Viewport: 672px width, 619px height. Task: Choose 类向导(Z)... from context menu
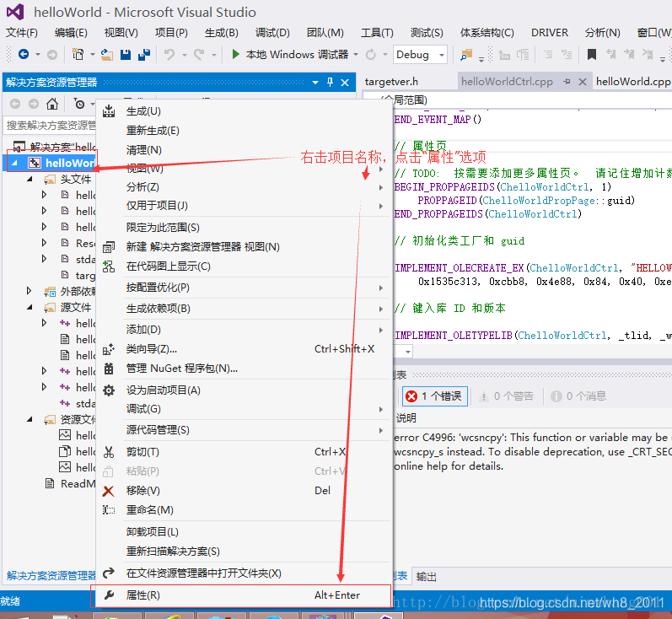click(244, 349)
